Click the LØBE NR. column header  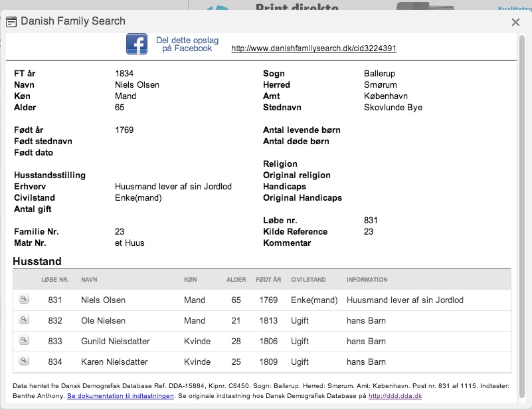[x=55, y=280]
